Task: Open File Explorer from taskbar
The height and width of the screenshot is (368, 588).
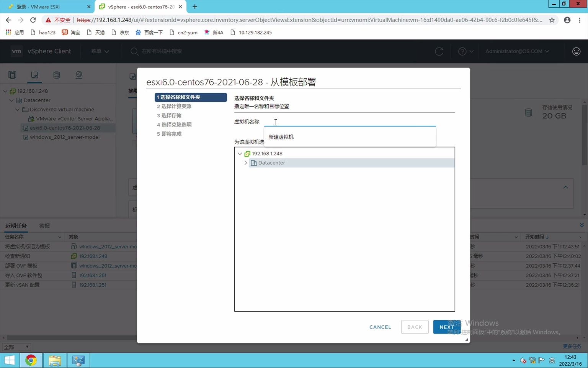Action: coord(55,360)
